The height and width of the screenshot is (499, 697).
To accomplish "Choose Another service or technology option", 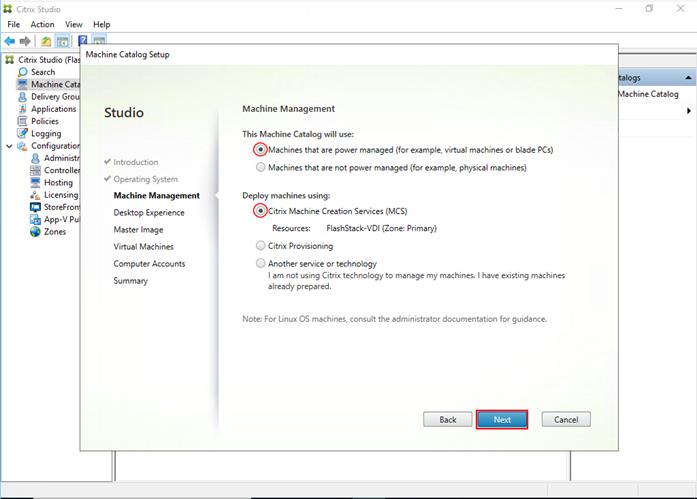I will tap(260, 263).
